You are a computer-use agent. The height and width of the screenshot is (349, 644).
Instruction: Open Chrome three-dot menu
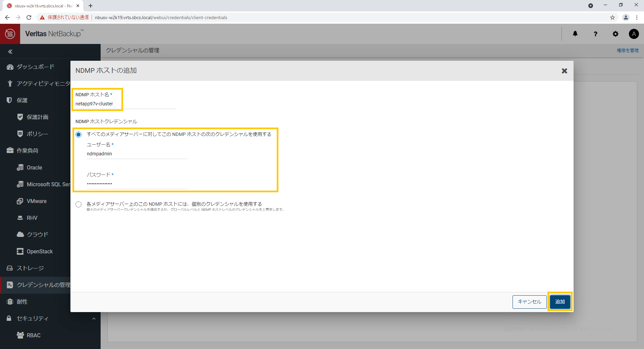click(637, 17)
